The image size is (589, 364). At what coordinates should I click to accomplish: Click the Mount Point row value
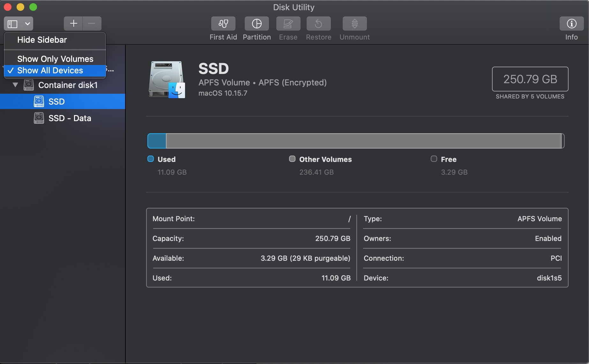(x=349, y=219)
